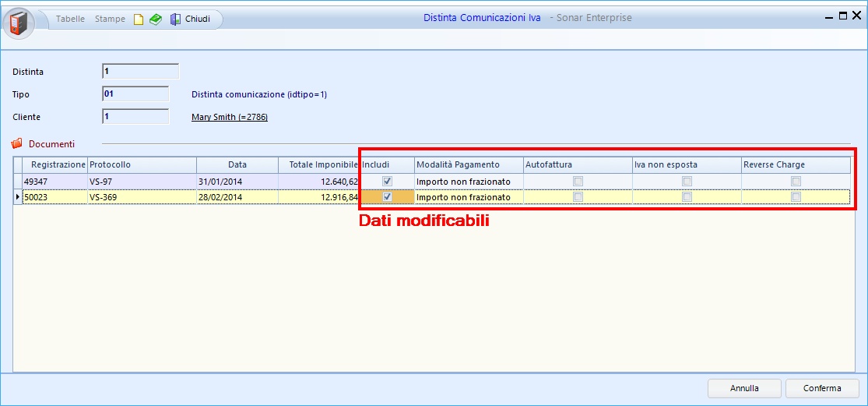
Task: Toggle Includi checkbox for row VS-369
Action: click(387, 198)
